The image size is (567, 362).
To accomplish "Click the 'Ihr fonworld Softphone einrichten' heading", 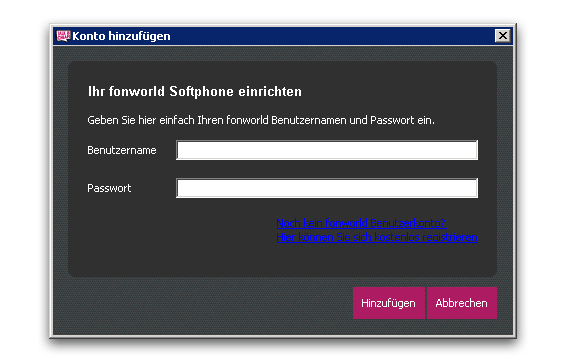I will pos(195,91).
